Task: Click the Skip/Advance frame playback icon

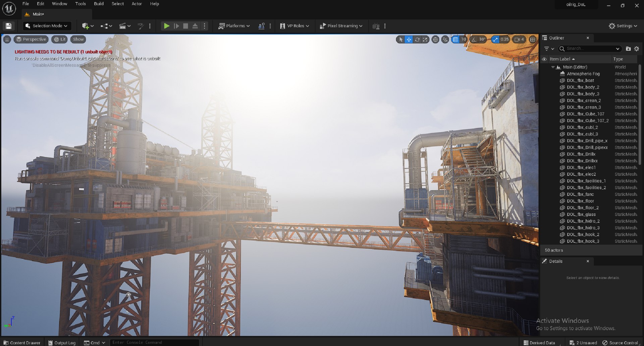Action: (x=176, y=26)
